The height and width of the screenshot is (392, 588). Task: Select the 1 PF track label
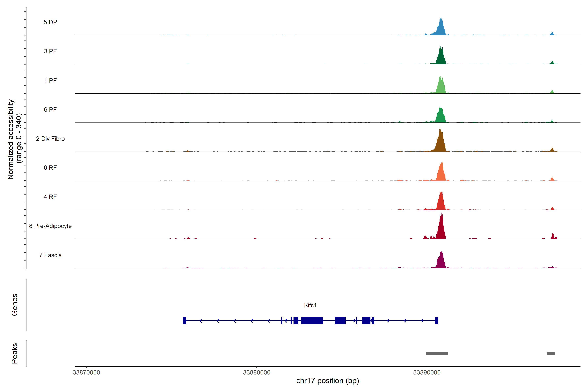[x=50, y=81]
